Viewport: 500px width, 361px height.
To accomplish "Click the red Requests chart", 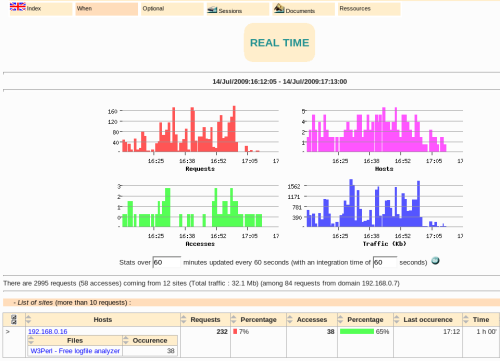I will click(x=193, y=138).
